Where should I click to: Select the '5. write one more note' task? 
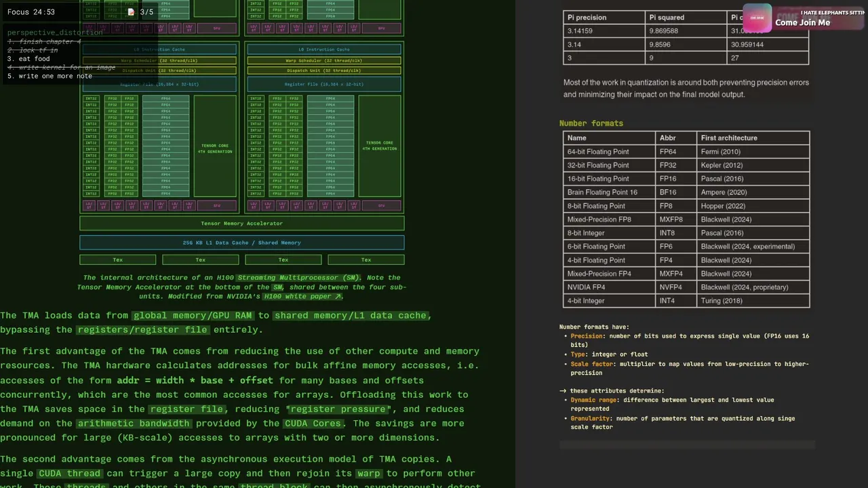50,76
